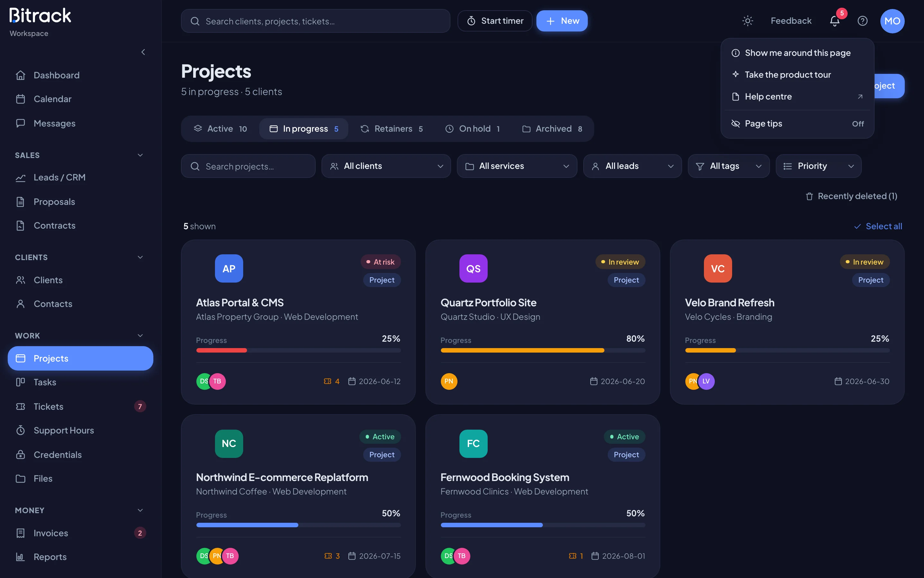Select all projects with Select all

[x=878, y=226]
